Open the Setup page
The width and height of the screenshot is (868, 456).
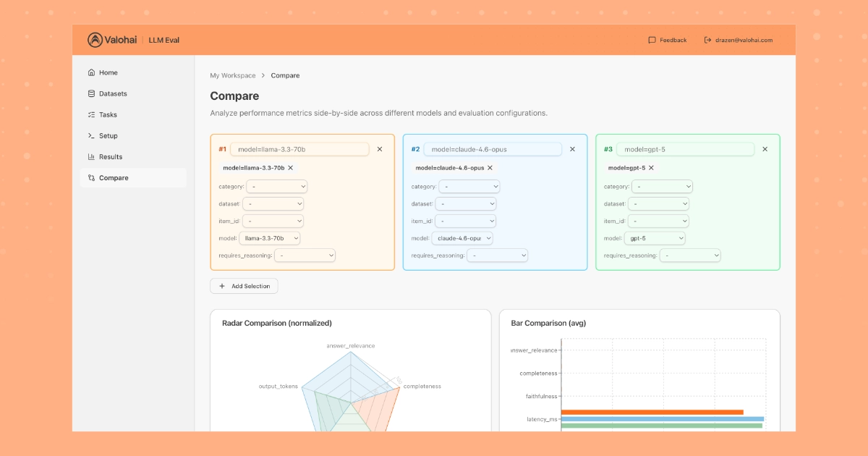tap(108, 135)
